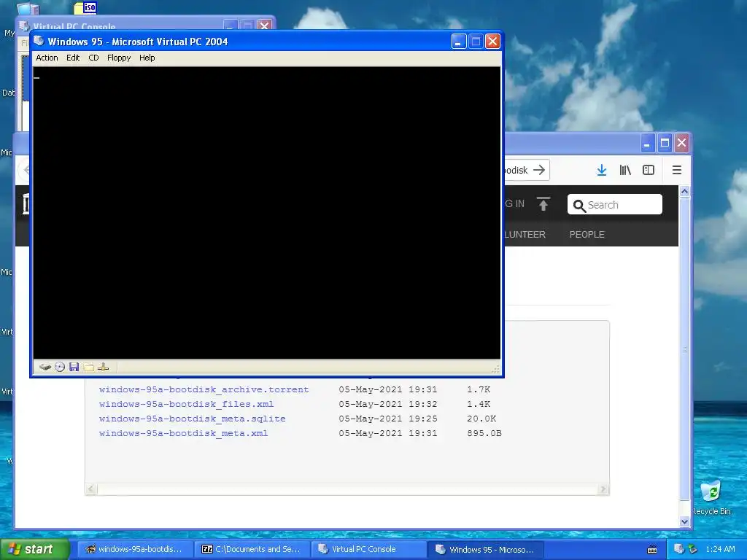Viewport: 747px width, 560px height.
Task: Click the resize grip in Virtual PC status bar
Action: [x=495, y=368]
